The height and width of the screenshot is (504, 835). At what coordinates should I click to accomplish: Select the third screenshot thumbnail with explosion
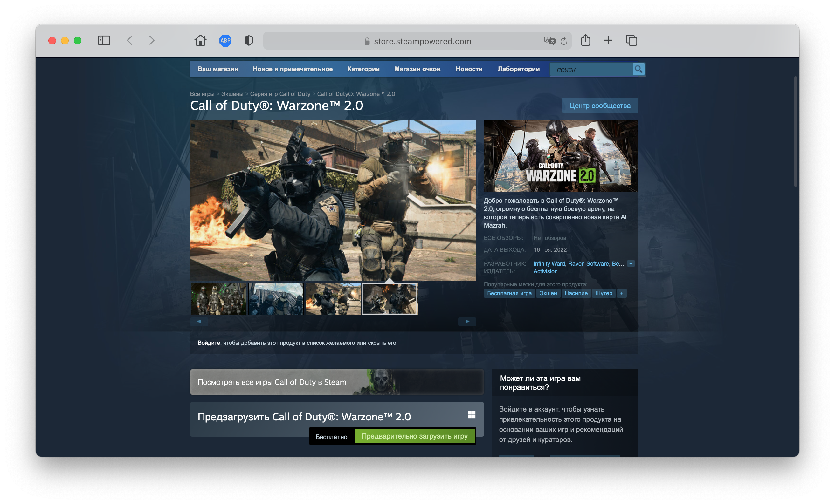pos(333,299)
